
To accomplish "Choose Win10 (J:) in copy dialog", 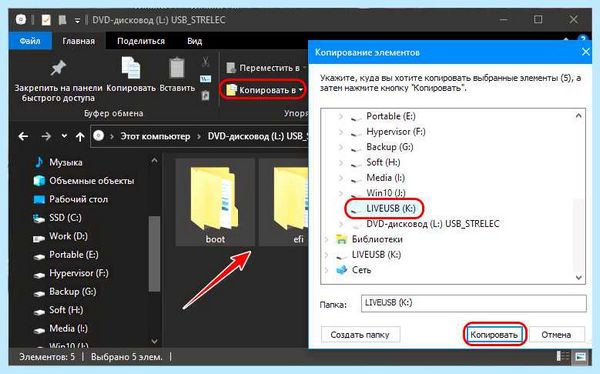I will click(386, 193).
